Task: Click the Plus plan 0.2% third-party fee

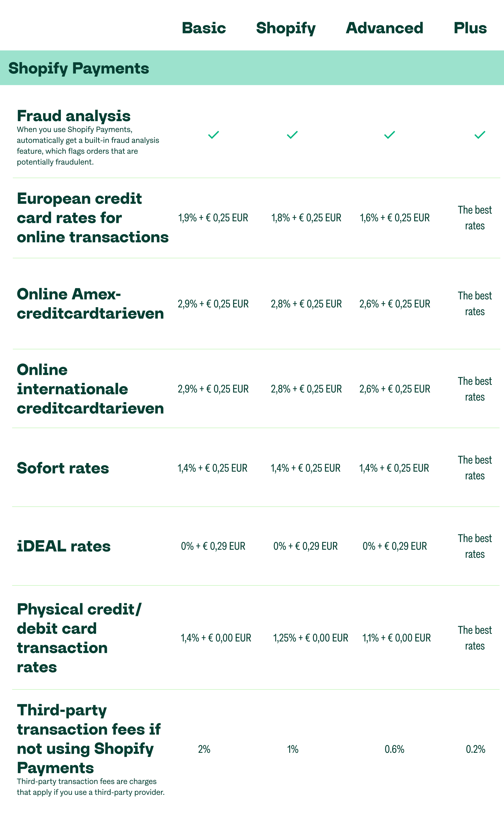Action: pos(476,749)
